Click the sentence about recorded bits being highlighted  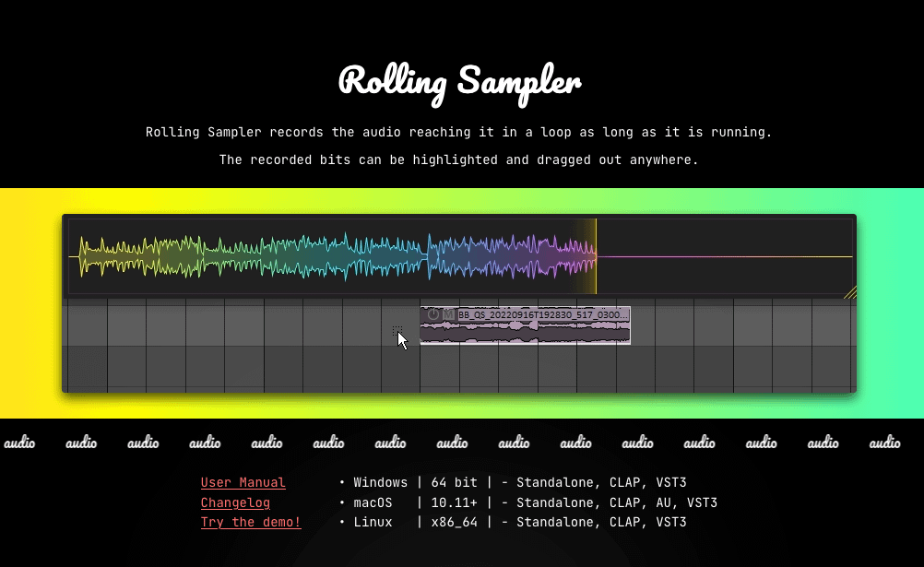pyautogui.click(x=458, y=159)
